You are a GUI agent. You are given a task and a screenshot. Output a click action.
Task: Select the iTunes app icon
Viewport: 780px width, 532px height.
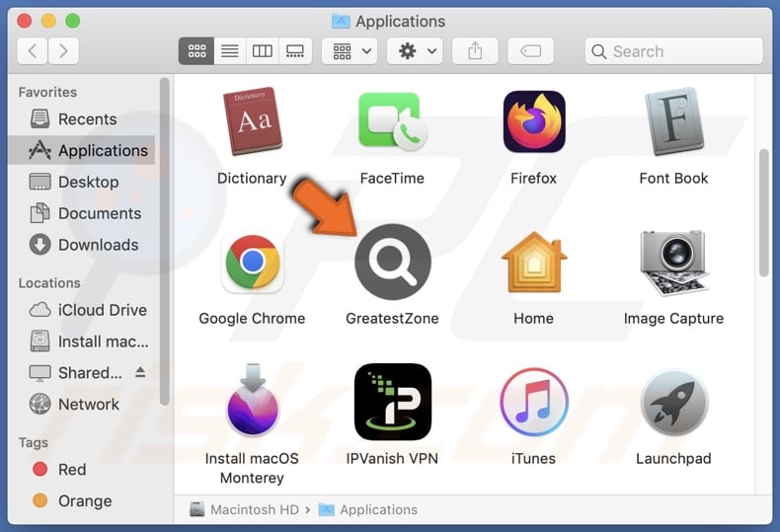(534, 402)
